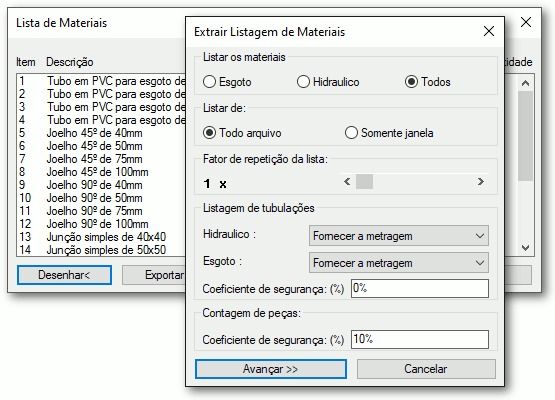Open the Esgoto tubulações dropdown
555x400 pixels.
[399, 263]
